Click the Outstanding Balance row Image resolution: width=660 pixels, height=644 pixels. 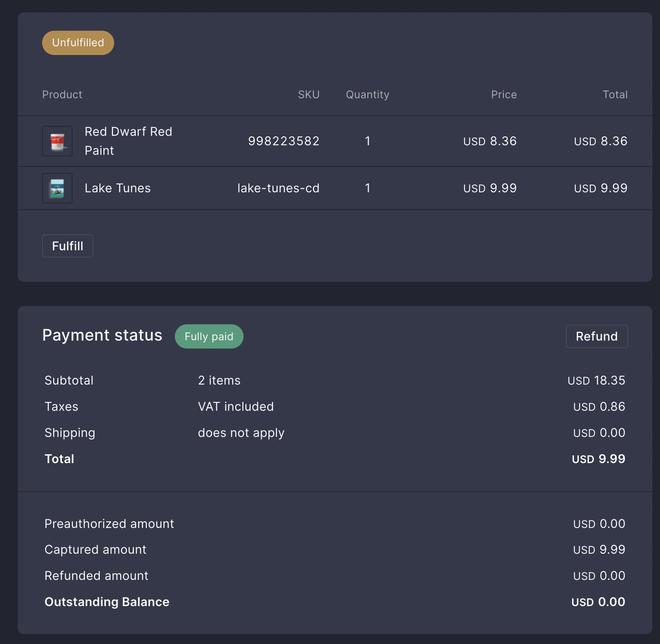107,602
